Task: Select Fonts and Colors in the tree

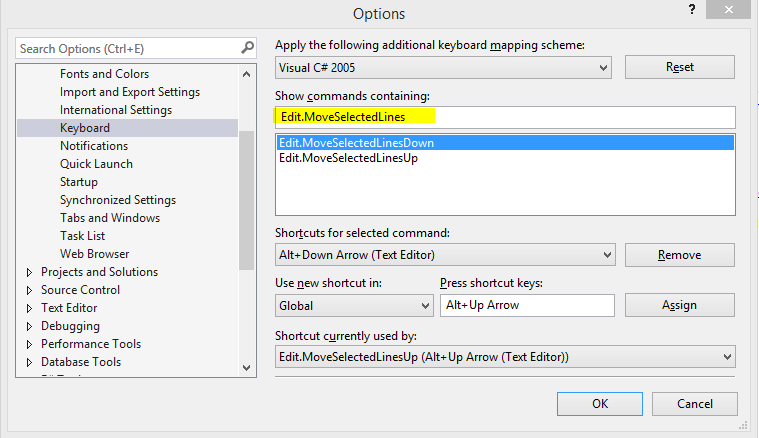Action: (x=105, y=74)
